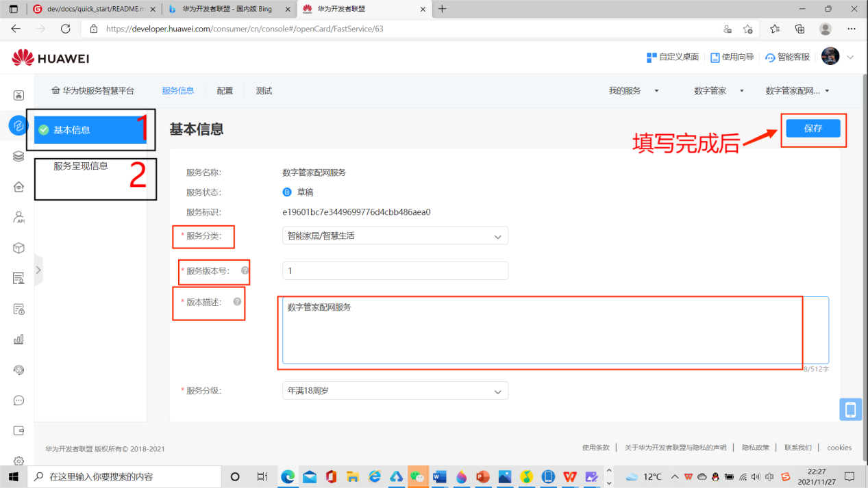Open Word from the taskbar
This screenshot has height=488, width=868.
click(x=439, y=476)
